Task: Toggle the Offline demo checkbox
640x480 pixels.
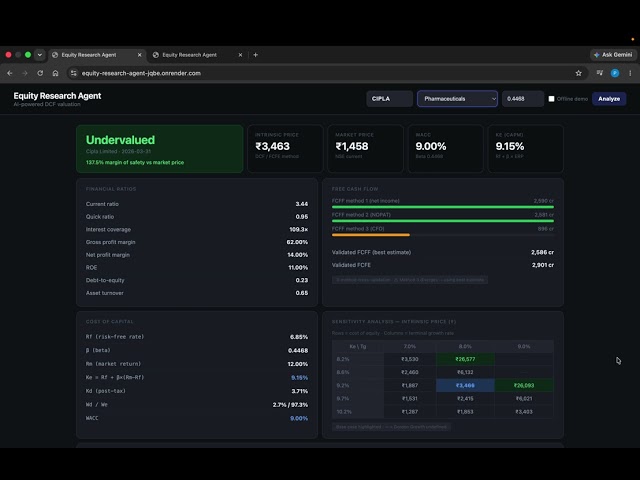Action: [551, 99]
